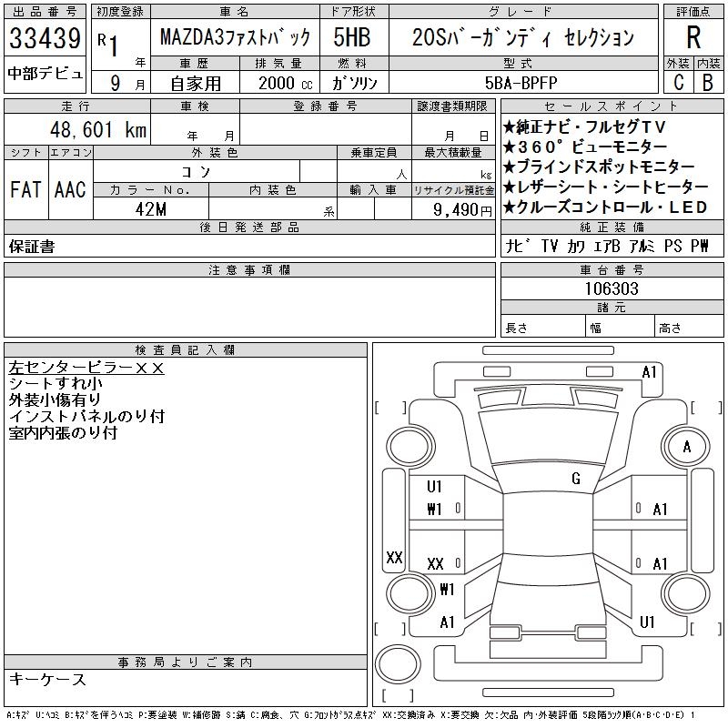Viewport: 728px width, 728px height.
Task: Click the vehicle history value "自家用"
Action: tap(196, 84)
